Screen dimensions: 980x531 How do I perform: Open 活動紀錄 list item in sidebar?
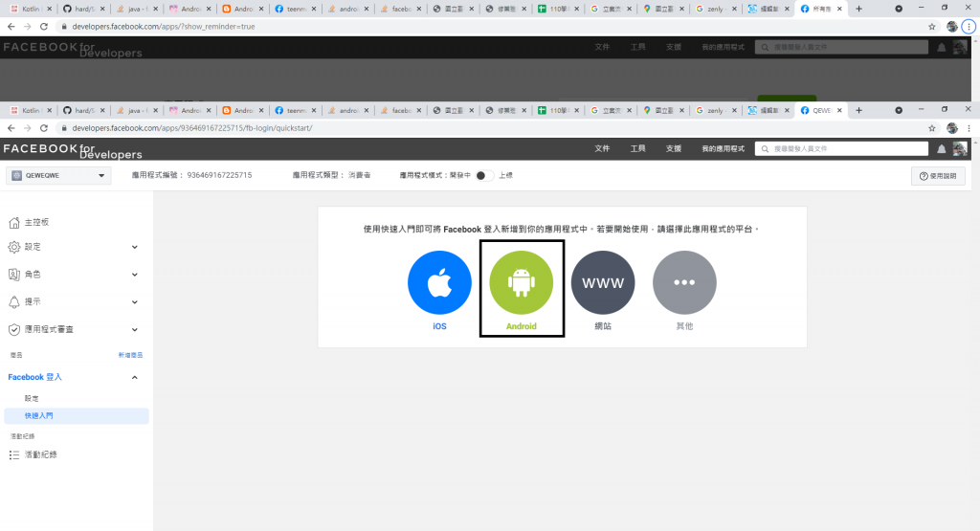click(x=33, y=454)
